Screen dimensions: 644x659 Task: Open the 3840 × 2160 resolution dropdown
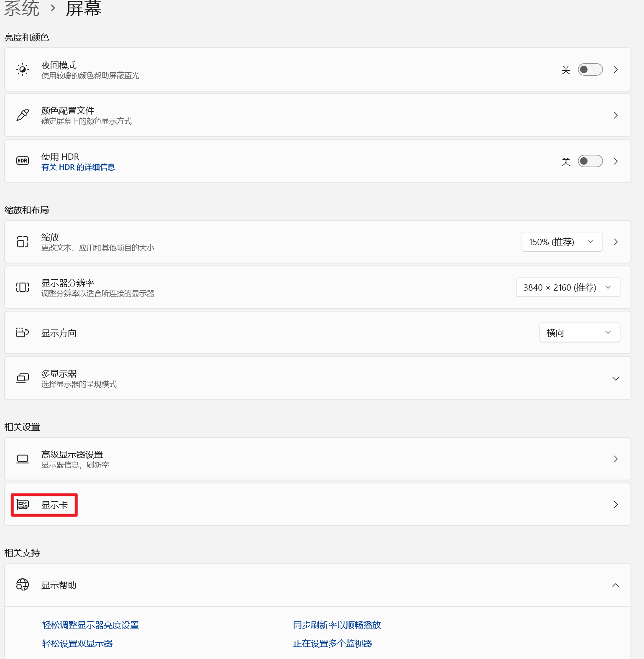pyautogui.click(x=568, y=287)
